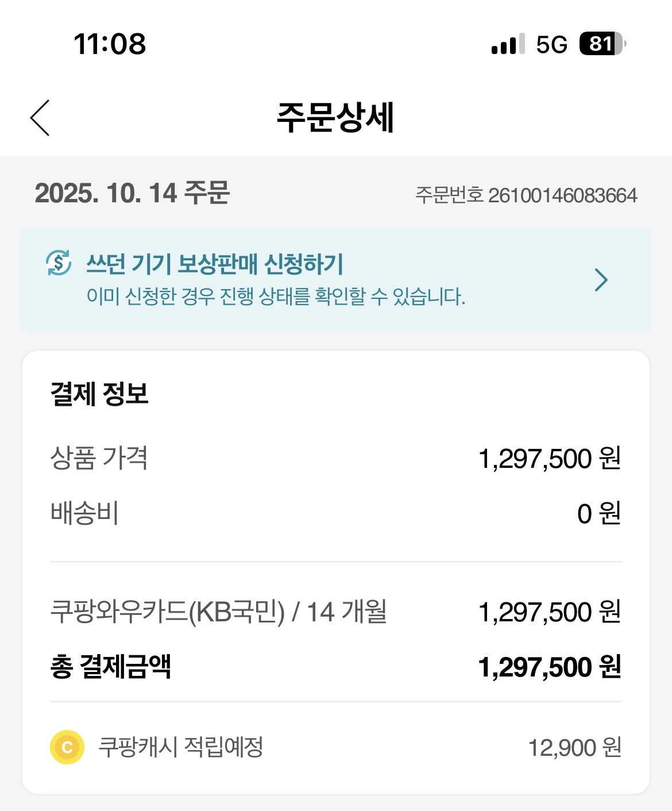The width and height of the screenshot is (672, 811).
Task: Tap the back arrow icon
Action: [x=40, y=118]
